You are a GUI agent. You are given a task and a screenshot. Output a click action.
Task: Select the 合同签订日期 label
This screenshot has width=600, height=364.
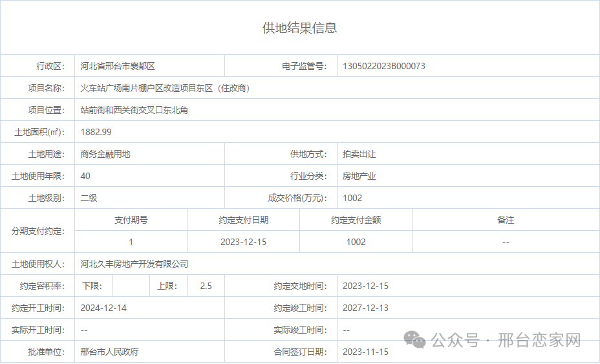pyautogui.click(x=301, y=352)
